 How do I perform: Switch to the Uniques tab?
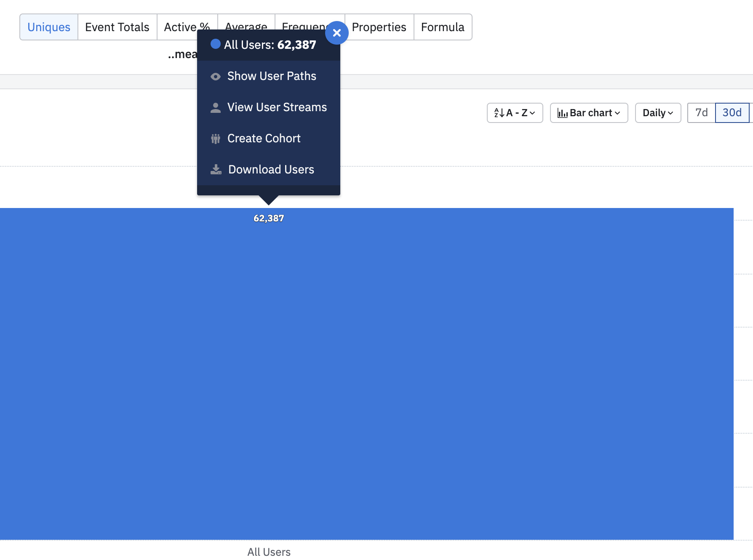click(49, 27)
